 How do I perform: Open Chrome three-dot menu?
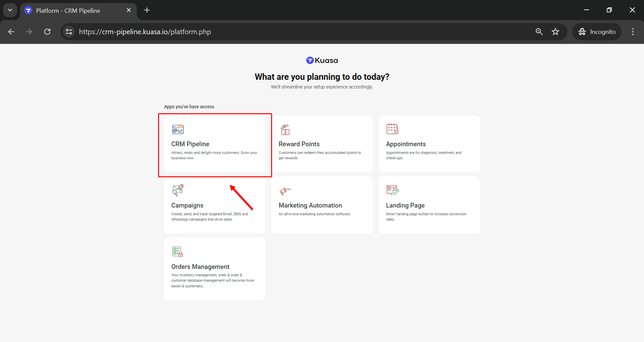coord(633,32)
